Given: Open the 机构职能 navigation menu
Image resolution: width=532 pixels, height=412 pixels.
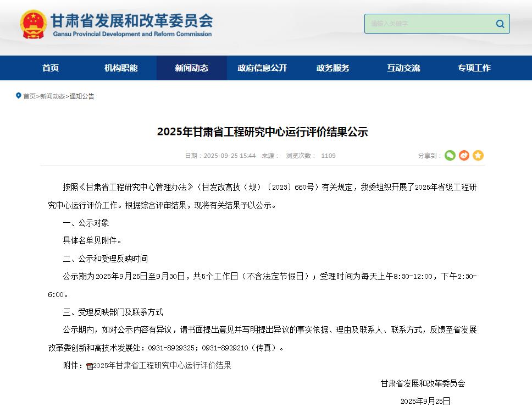Looking at the screenshot, I should click(121, 68).
